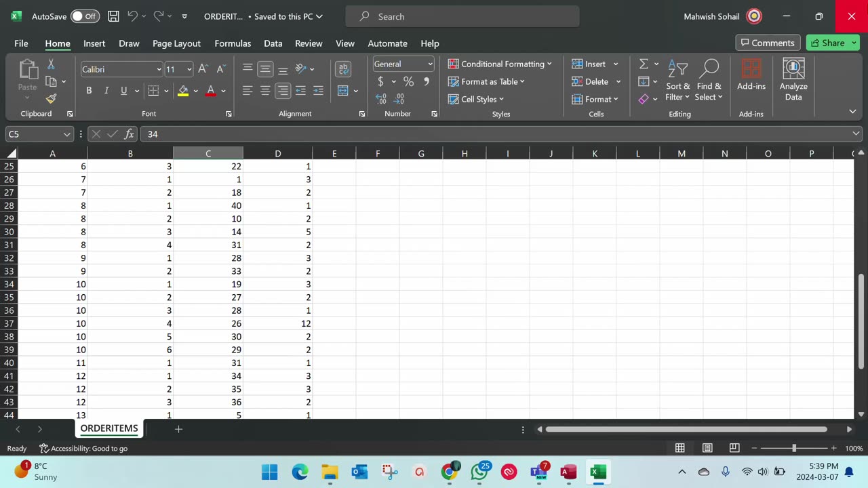The height and width of the screenshot is (488, 868).
Task: Select the ORDERITEMS sheet tab
Action: pyautogui.click(x=109, y=428)
